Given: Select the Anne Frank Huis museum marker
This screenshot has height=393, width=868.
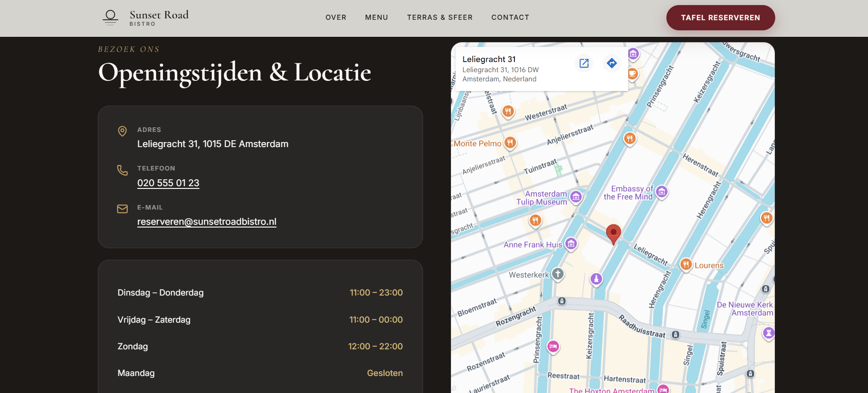Looking at the screenshot, I should 571,244.
